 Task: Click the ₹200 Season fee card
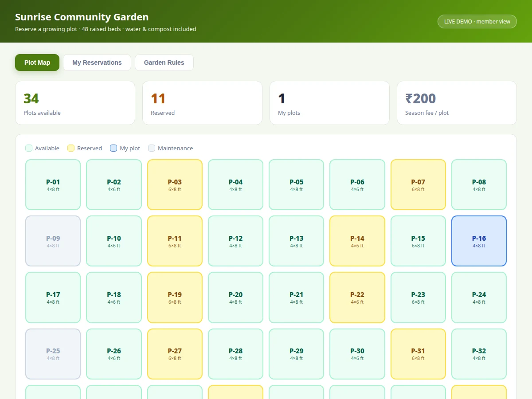coord(457,103)
